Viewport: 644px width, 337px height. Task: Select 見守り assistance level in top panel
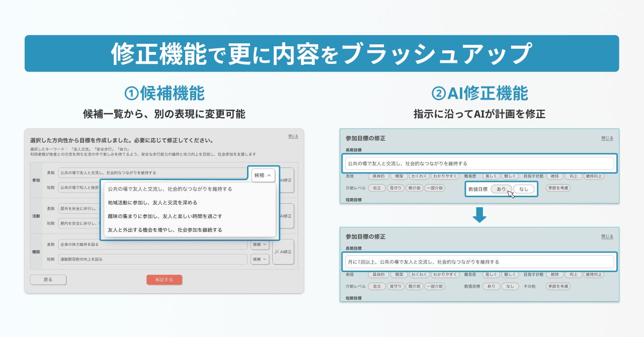[x=395, y=188]
